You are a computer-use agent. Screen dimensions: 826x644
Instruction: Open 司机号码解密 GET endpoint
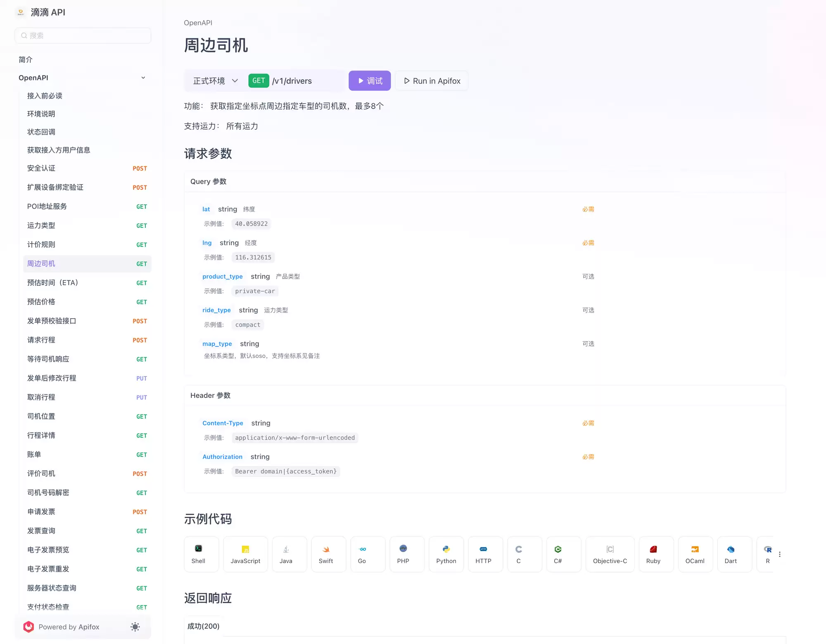[87, 493]
